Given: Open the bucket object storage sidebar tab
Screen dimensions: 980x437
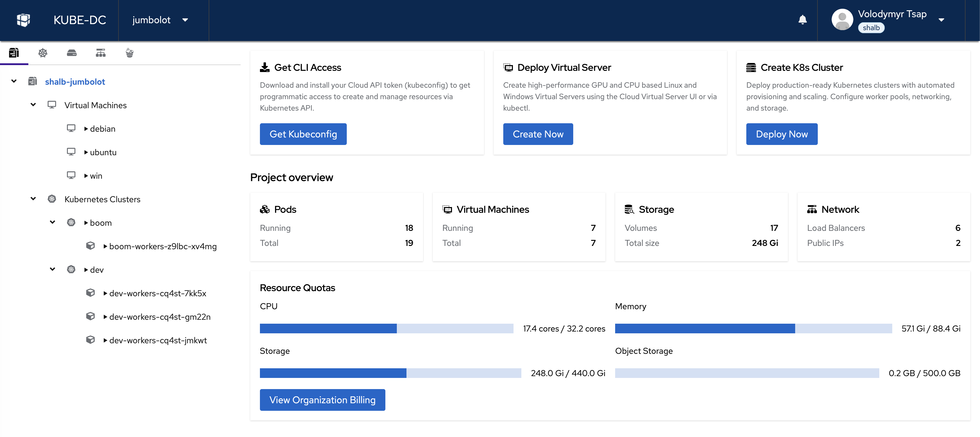Looking at the screenshot, I should pos(129,53).
